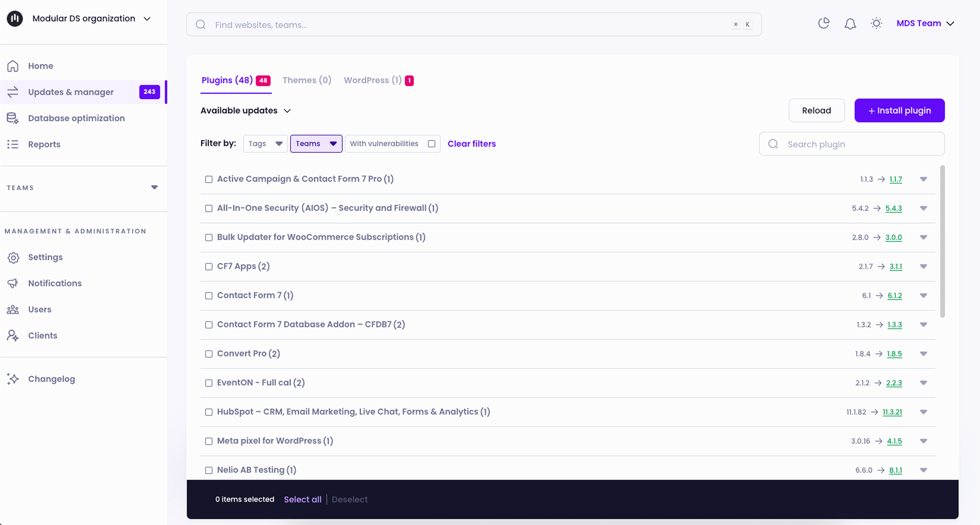Image resolution: width=980 pixels, height=525 pixels.
Task: Open notifications bell in top bar
Action: coord(850,23)
